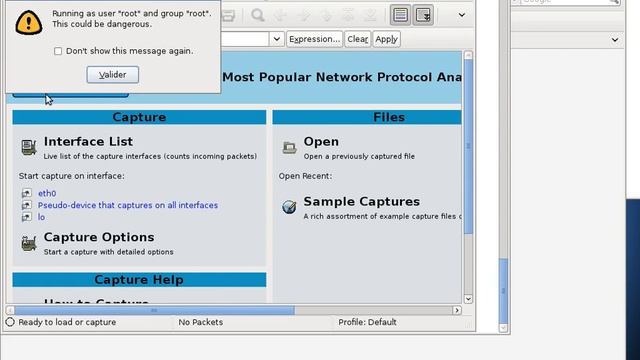Expand the toolbar overflow chevron

pyautogui.click(x=462, y=15)
